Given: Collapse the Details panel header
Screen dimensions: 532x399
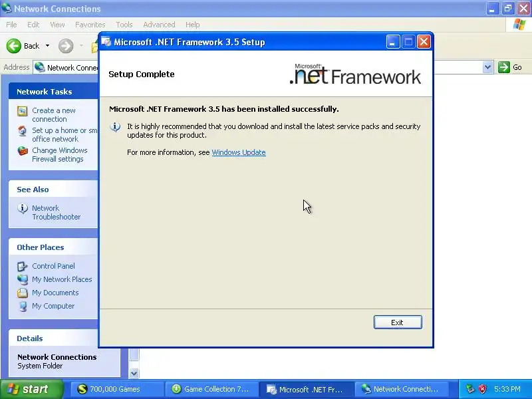Looking at the screenshot, I should [53, 338].
